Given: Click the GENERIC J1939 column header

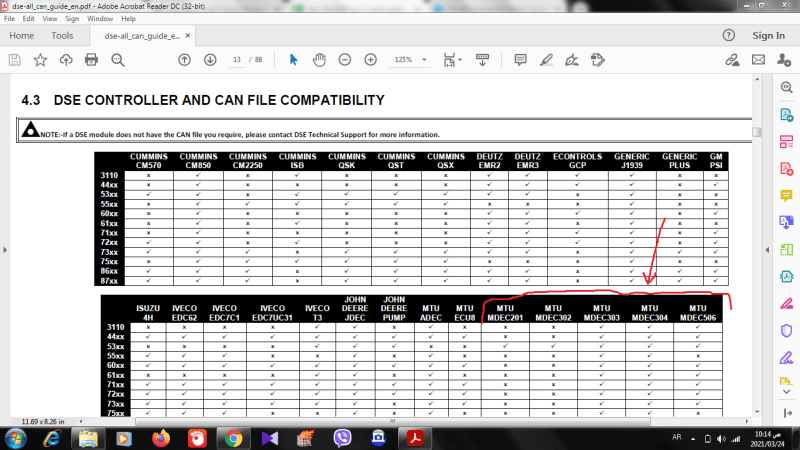Looking at the screenshot, I should [632, 161].
